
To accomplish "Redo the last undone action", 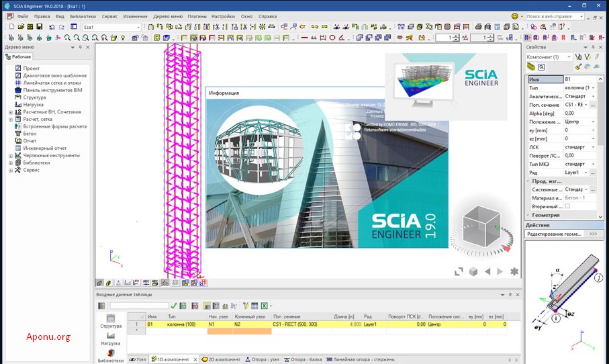I will [x=61, y=27].
